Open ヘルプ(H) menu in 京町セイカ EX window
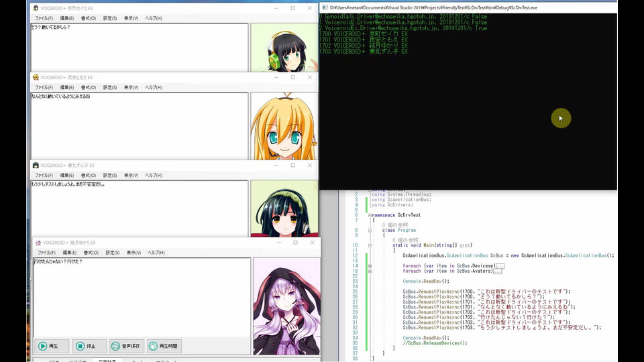 (154, 18)
